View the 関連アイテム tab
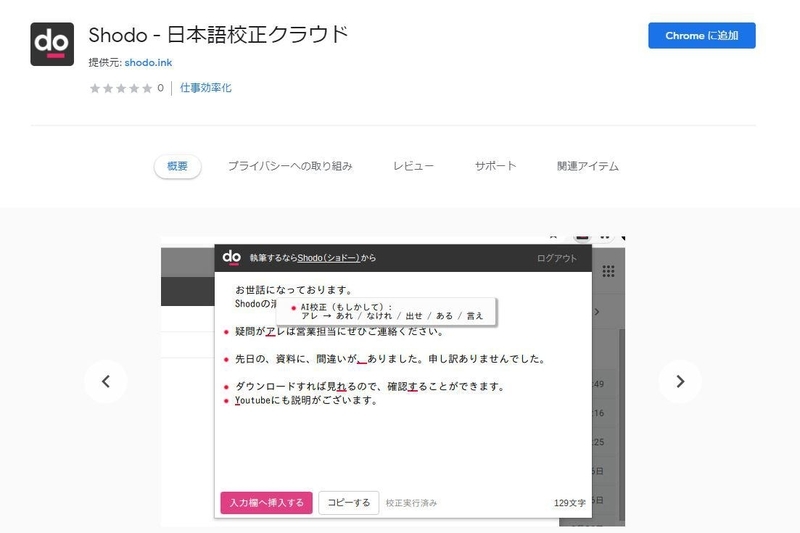Viewport: 800px width, 533px height. click(588, 166)
